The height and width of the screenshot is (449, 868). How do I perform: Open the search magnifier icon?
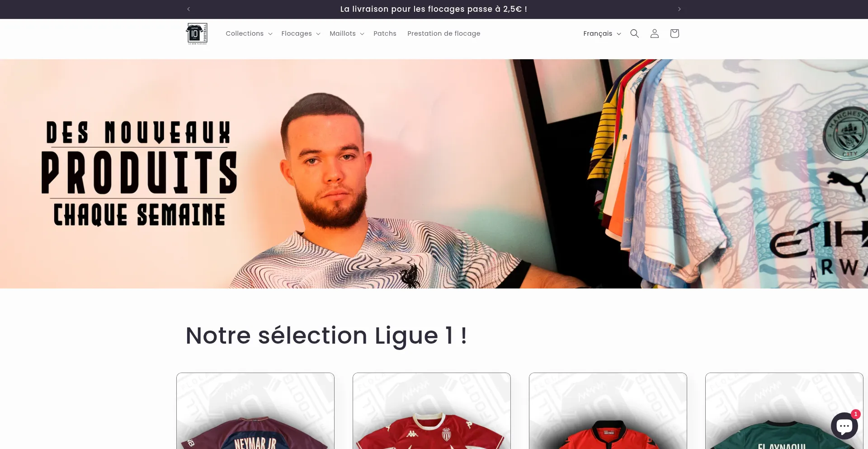tap(634, 33)
